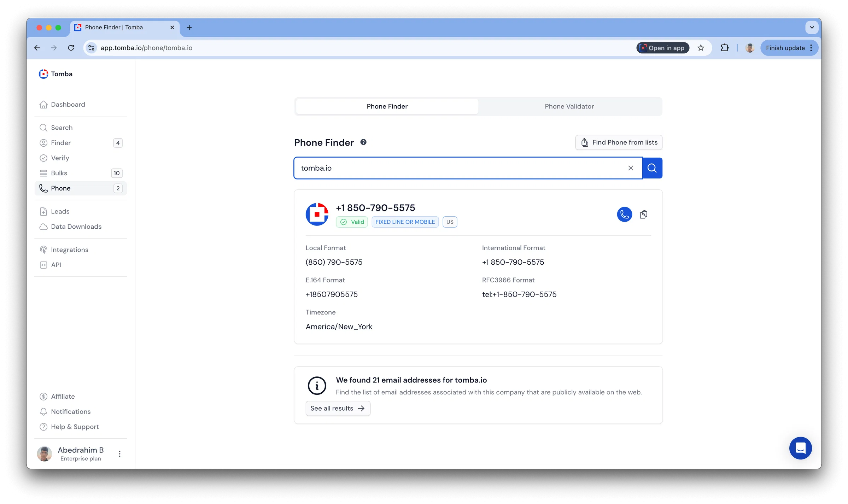The height and width of the screenshot is (504, 848).
Task: Click the FIXED LINE OR MOBILE badge
Action: coord(405,222)
